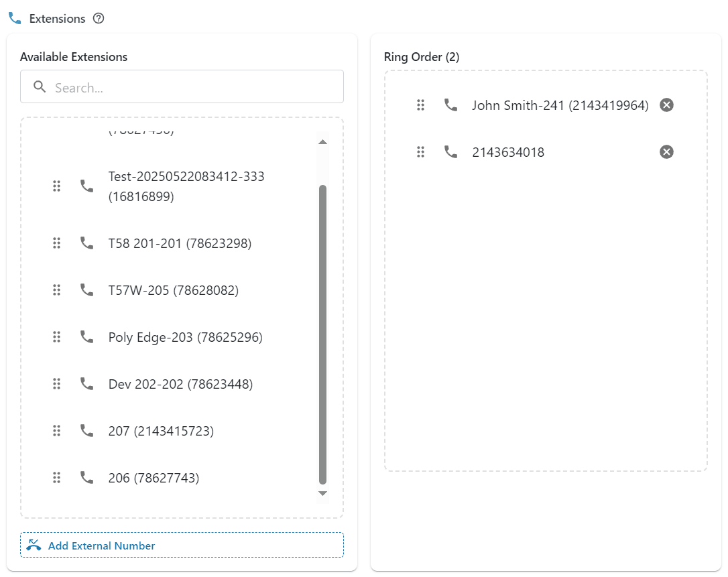Click drag handle for John Smith-241
This screenshot has width=728, height=577.
(420, 105)
